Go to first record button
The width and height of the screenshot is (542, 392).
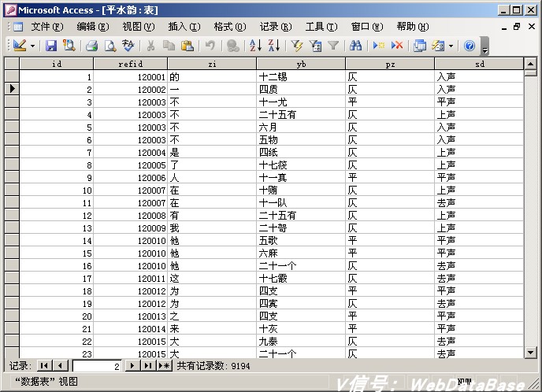tap(44, 365)
